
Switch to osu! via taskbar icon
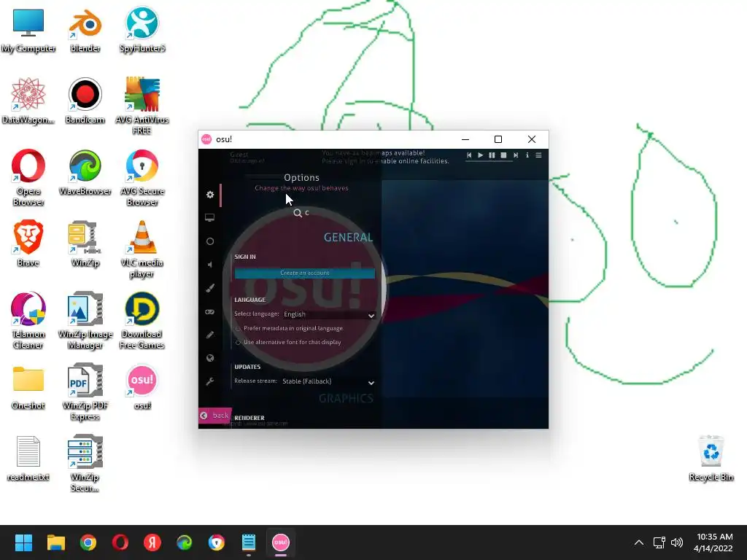281,542
